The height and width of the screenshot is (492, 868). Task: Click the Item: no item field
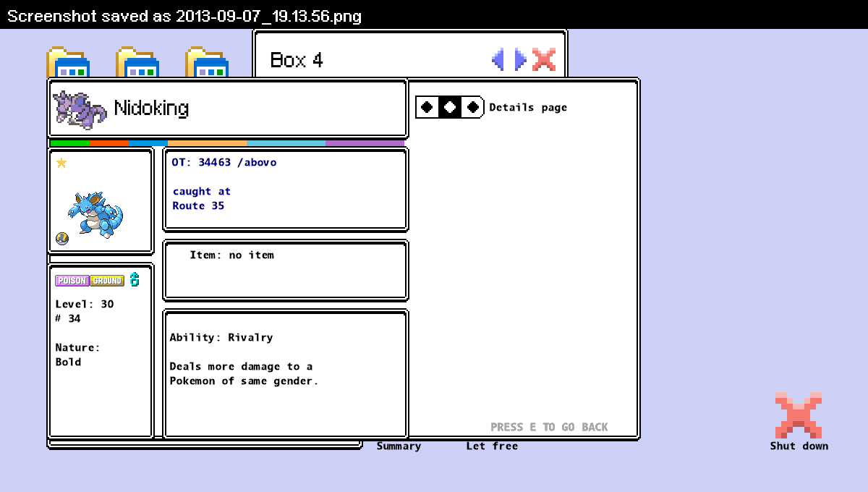[231, 255]
